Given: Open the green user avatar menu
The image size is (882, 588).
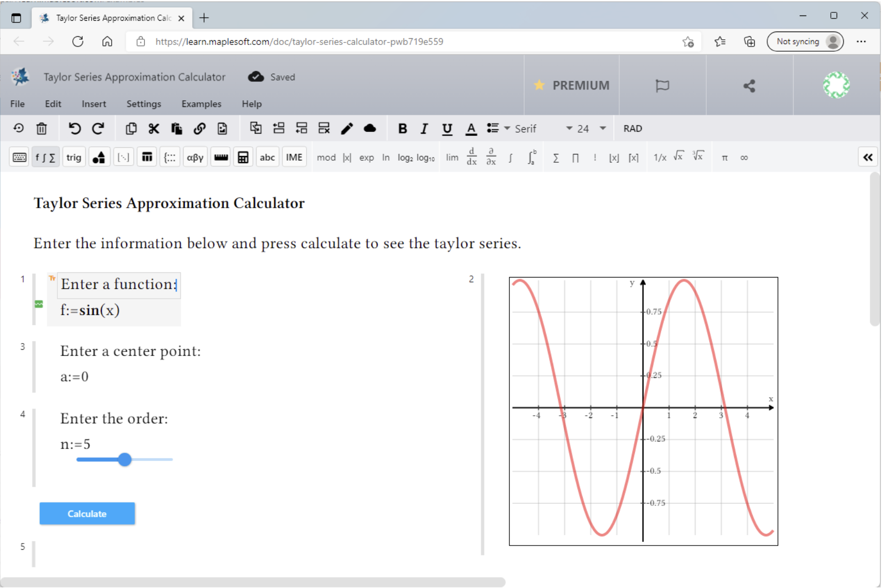Looking at the screenshot, I should click(837, 85).
